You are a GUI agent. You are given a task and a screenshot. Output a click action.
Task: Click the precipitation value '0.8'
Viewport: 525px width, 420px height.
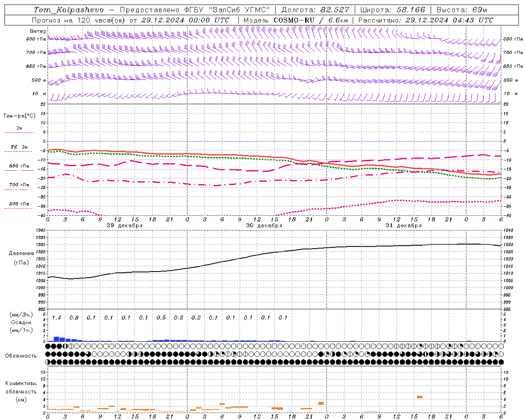tap(74, 318)
